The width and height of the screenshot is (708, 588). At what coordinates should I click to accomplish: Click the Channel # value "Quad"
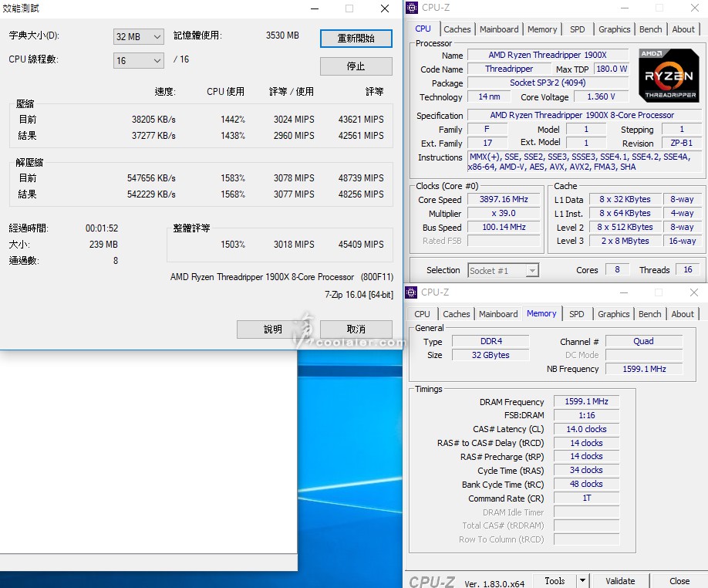tap(644, 341)
